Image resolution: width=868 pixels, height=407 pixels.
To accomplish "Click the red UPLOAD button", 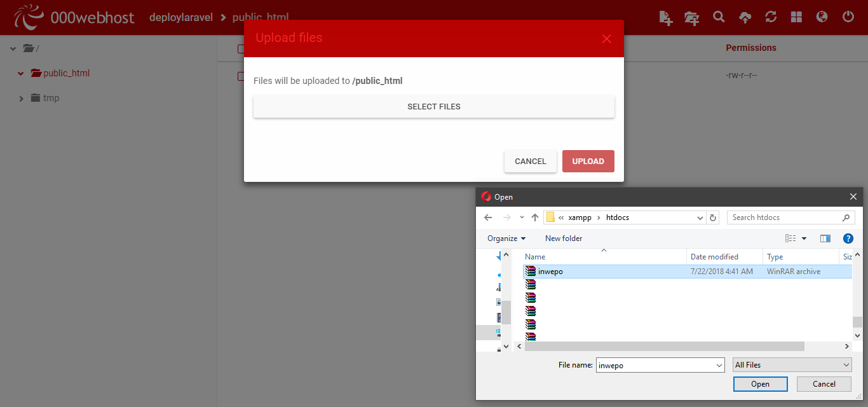I will (588, 162).
